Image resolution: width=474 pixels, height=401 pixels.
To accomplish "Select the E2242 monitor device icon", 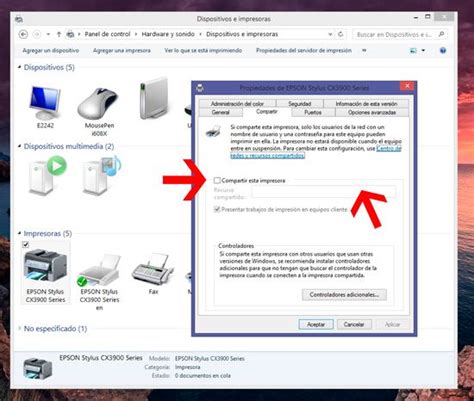I will 45,103.
